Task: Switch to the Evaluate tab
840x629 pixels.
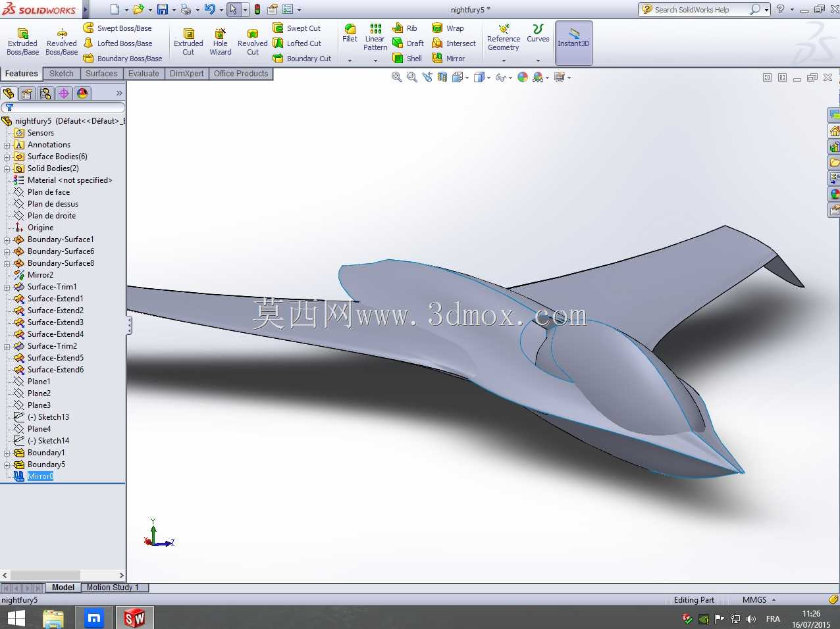Action: (144, 74)
